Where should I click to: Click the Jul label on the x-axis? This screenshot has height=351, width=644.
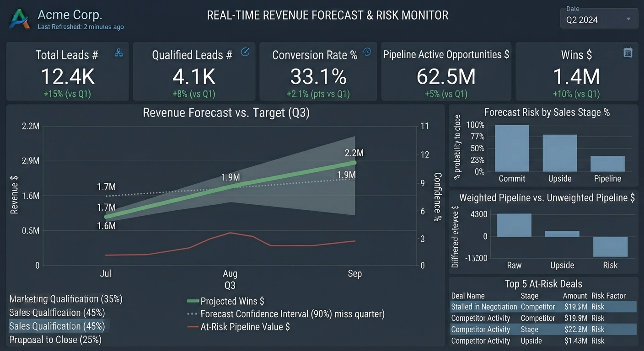[x=106, y=274]
